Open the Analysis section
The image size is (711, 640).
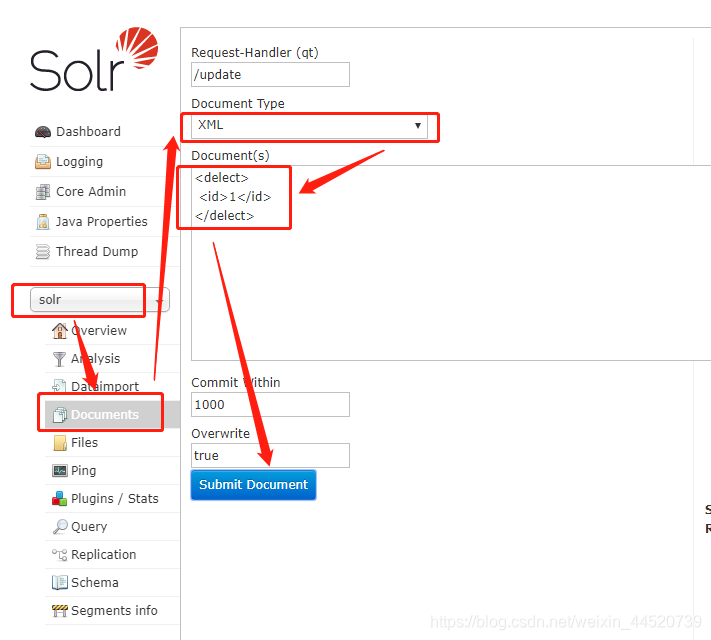coord(96,359)
